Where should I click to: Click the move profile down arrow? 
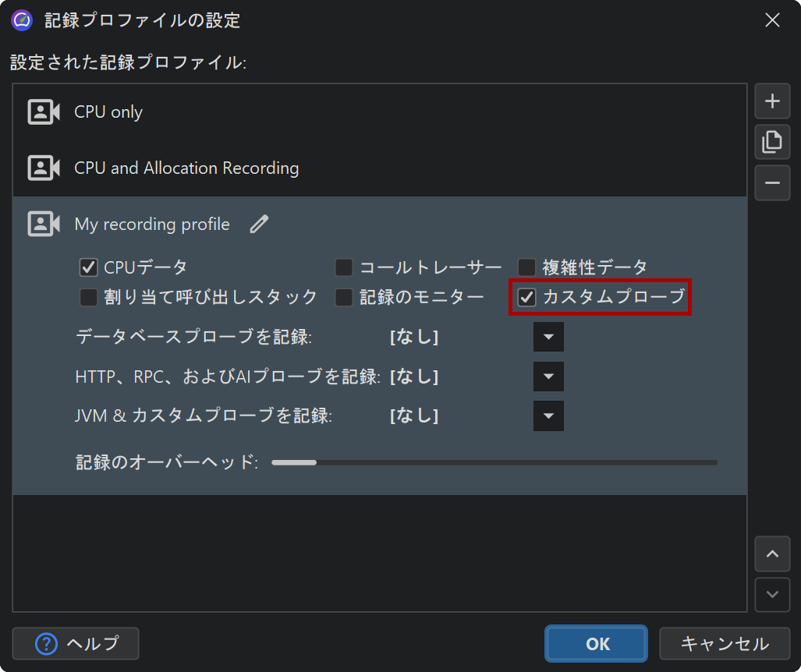click(772, 594)
